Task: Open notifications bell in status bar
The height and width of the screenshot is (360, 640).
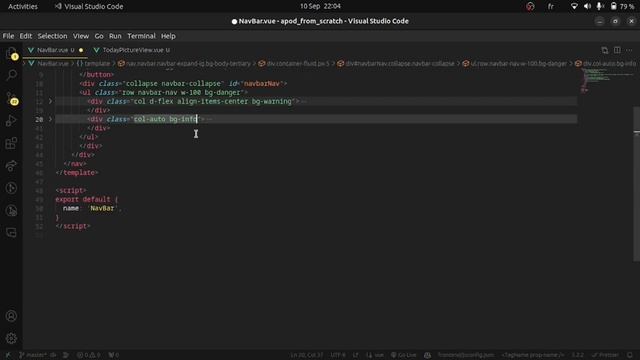Action: coord(630,355)
